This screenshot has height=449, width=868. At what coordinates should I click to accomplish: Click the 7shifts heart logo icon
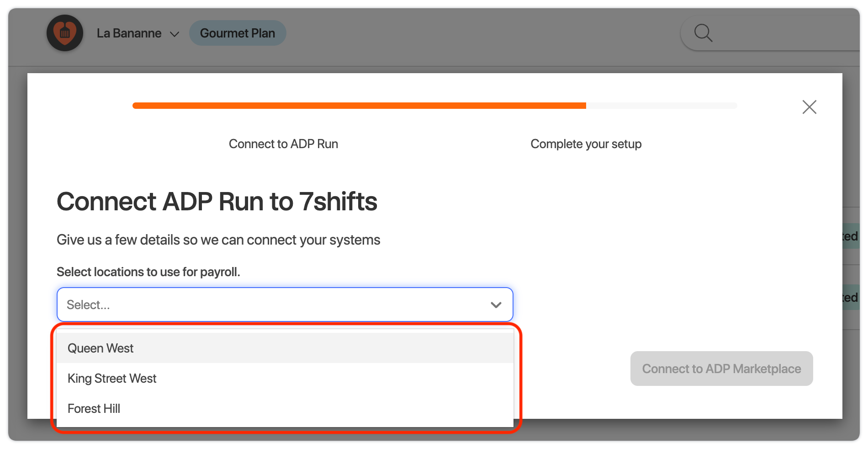pos(65,33)
